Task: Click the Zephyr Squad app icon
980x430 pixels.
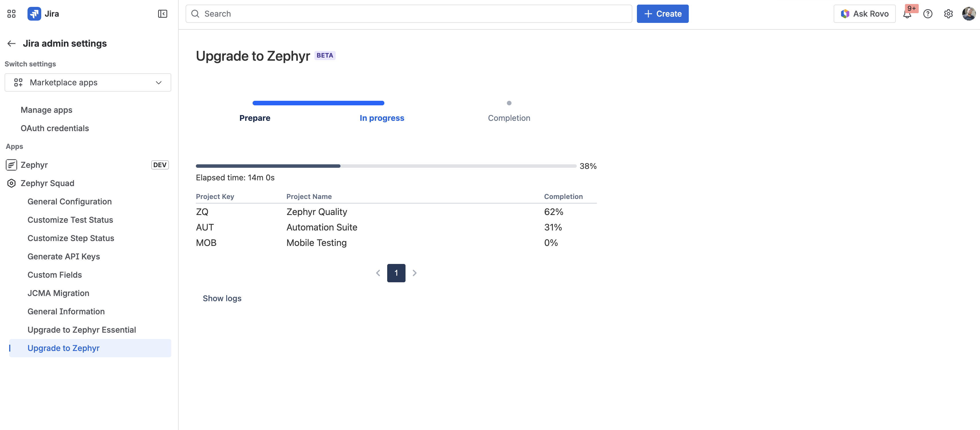Action: [11, 183]
